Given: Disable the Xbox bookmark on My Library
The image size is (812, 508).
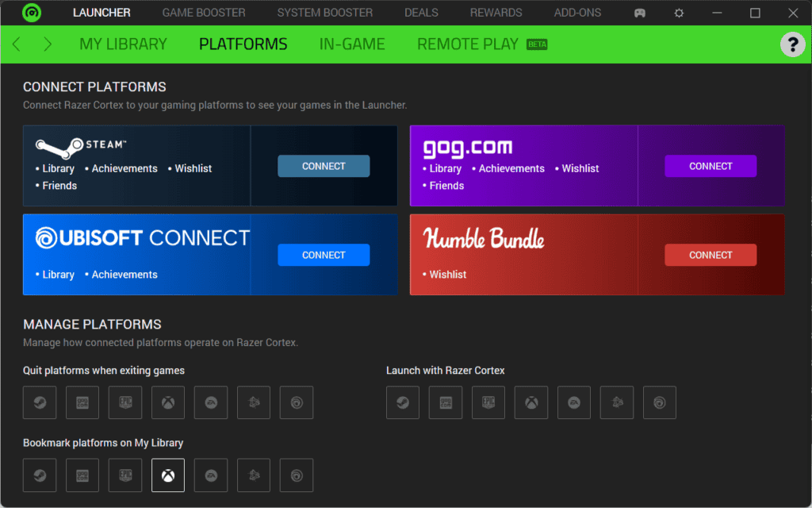Looking at the screenshot, I should point(168,475).
